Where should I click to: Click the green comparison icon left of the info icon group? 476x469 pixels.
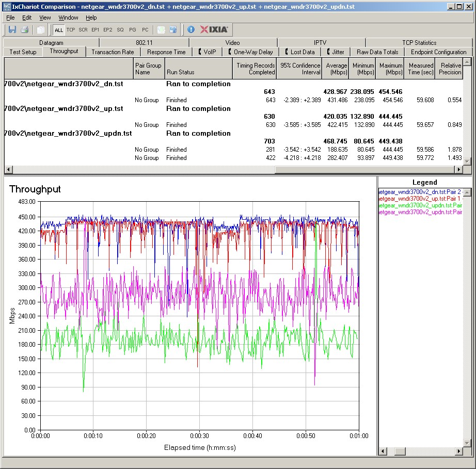pos(161,30)
